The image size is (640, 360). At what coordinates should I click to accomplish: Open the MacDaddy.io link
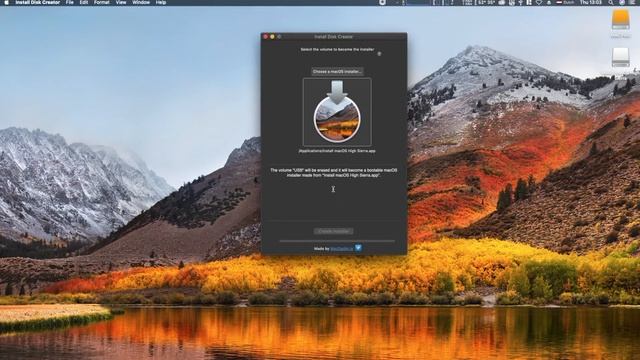342,248
